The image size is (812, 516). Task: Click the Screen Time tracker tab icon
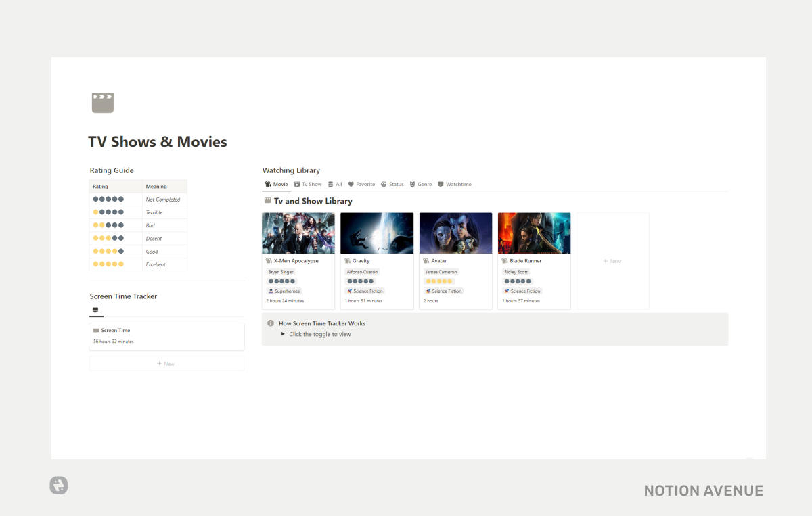coord(95,310)
